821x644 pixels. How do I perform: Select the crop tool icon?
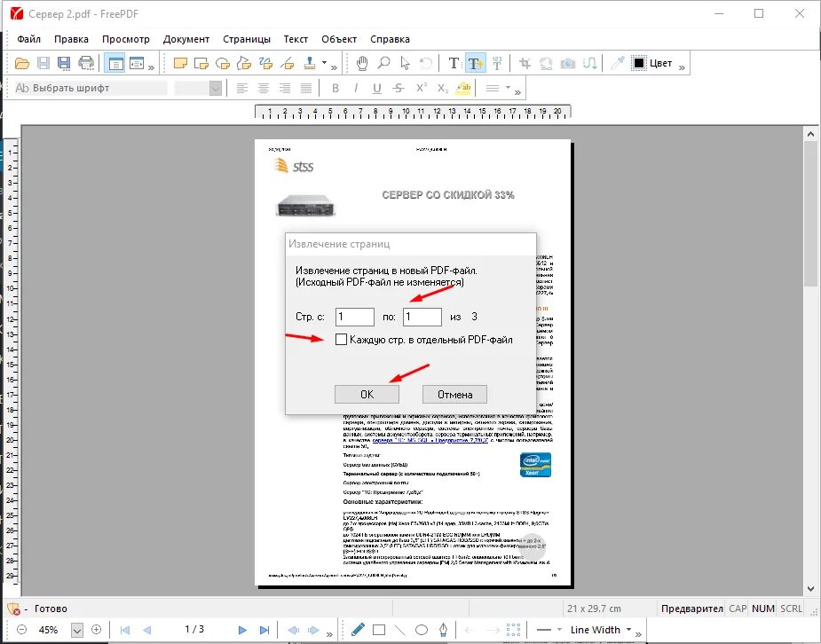pyautogui.click(x=525, y=63)
